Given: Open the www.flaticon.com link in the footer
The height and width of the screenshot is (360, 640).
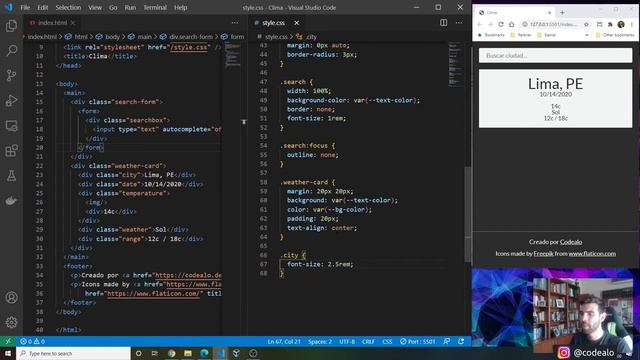Looking at the screenshot, I should tap(592, 253).
